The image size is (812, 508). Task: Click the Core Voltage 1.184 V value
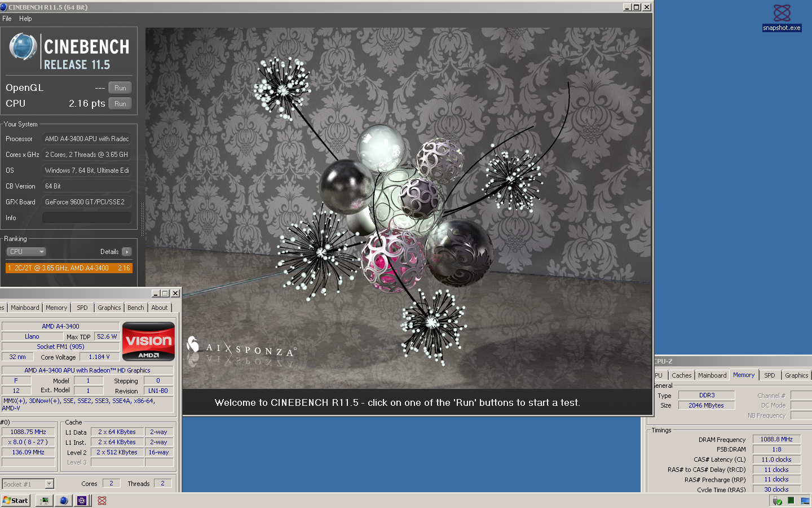[x=99, y=357]
